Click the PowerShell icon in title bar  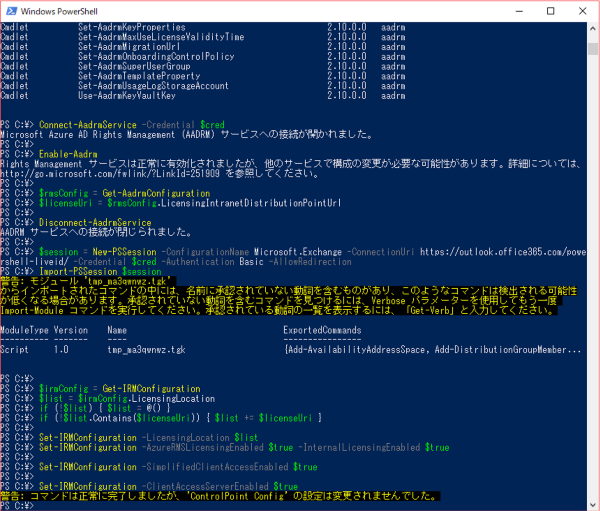tap(11, 11)
